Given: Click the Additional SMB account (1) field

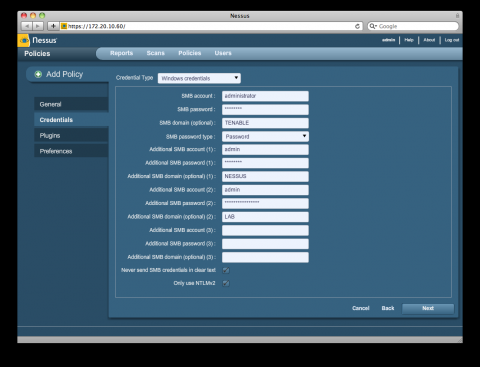Looking at the screenshot, I should tap(265, 149).
